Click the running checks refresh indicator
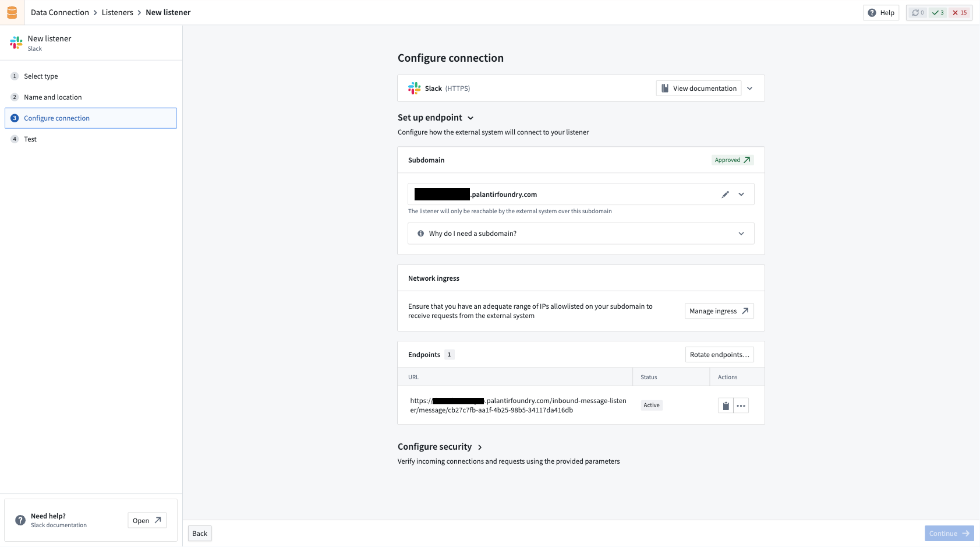This screenshot has height=547, width=980. (917, 12)
